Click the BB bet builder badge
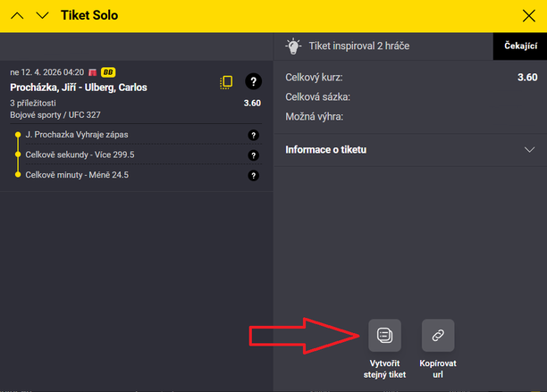 click(108, 72)
